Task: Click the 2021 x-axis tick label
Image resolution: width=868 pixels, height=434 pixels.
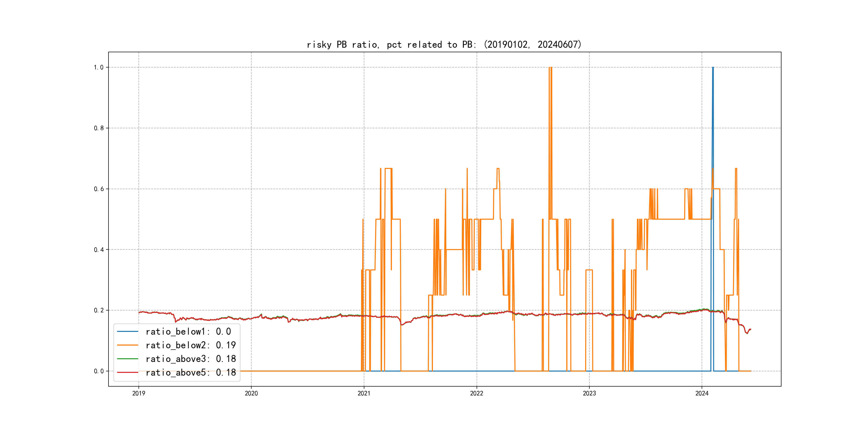Action: point(364,393)
